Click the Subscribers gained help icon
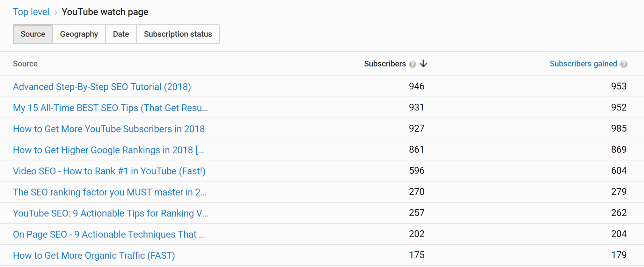The height and width of the screenshot is (267, 644). coord(623,64)
